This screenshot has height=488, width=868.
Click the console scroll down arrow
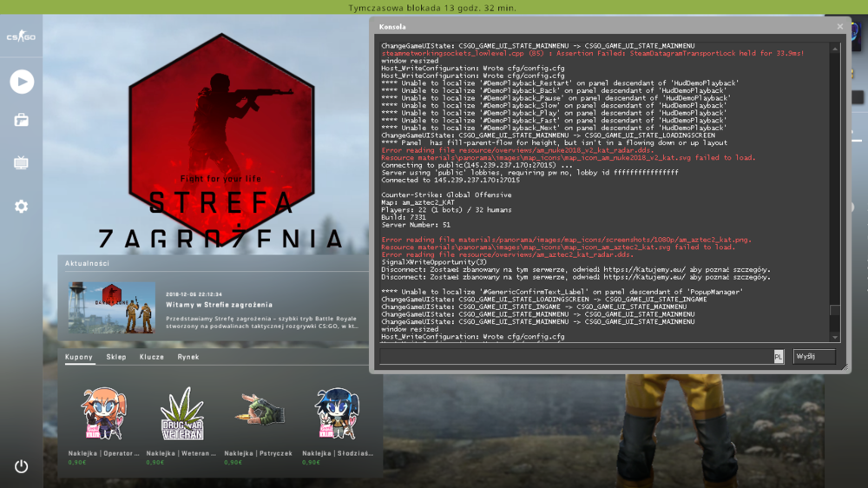(x=835, y=337)
